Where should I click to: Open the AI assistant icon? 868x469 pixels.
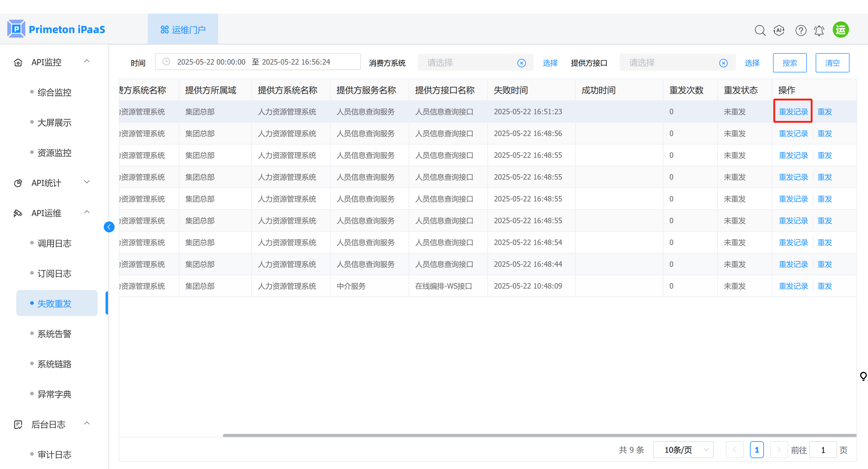tap(779, 30)
